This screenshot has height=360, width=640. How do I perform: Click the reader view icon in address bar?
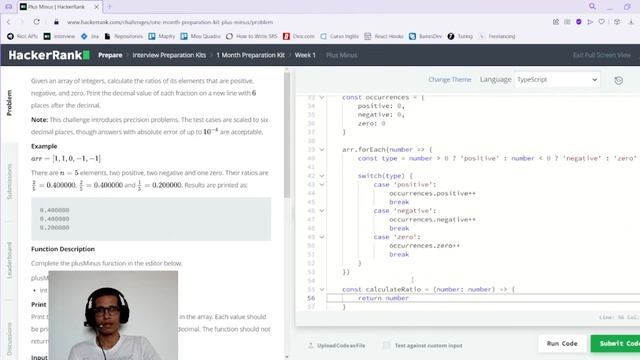(567, 22)
